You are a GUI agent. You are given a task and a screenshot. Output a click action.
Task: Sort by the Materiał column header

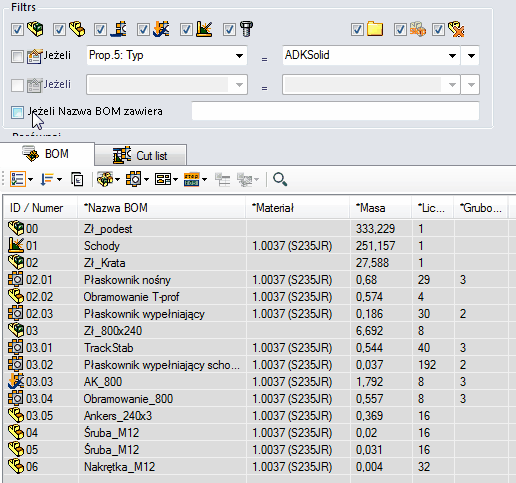(x=298, y=208)
